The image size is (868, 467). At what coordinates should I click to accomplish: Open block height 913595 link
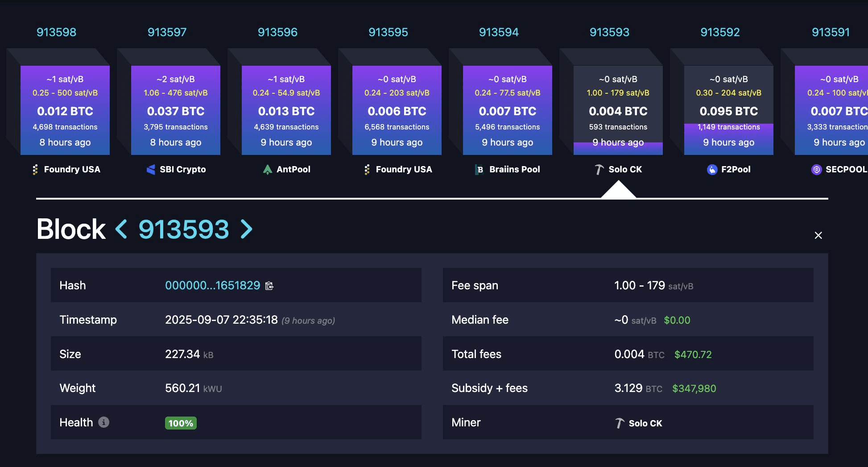(388, 32)
